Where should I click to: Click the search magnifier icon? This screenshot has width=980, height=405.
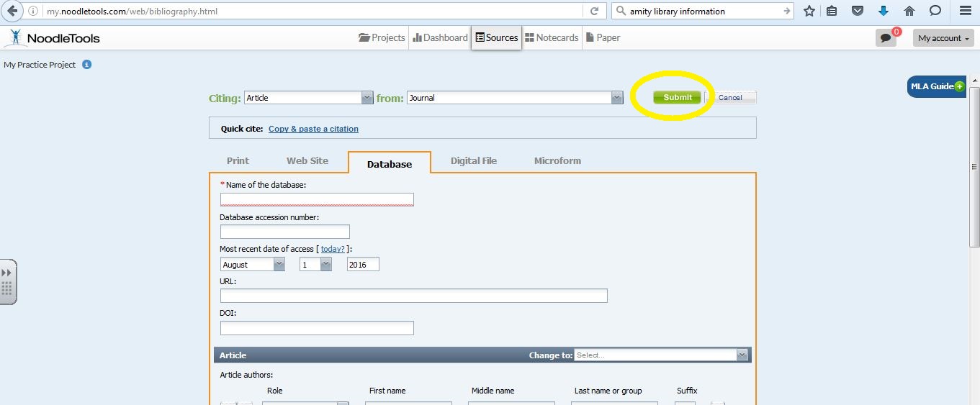click(620, 11)
